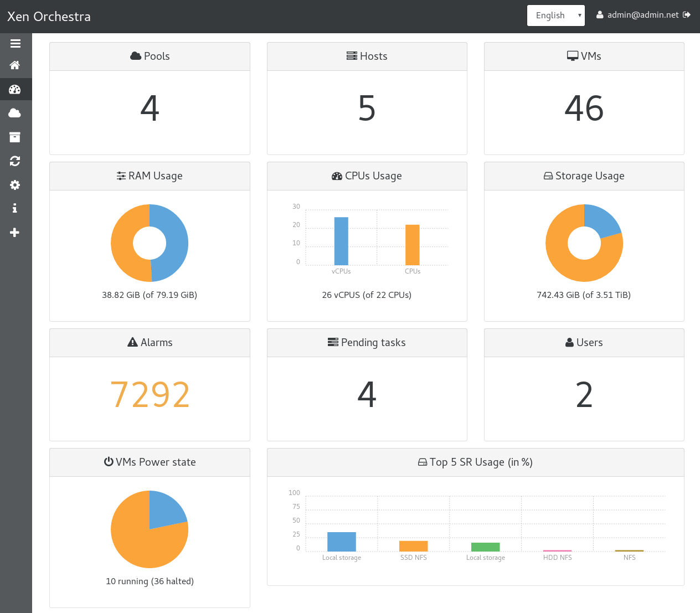Click the '26 vCPUS (of 22 CPUs)' text

coord(367,295)
